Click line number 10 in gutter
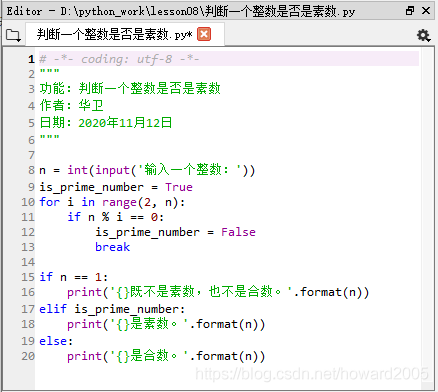Viewport: 438px width, 392px height. pos(28,202)
